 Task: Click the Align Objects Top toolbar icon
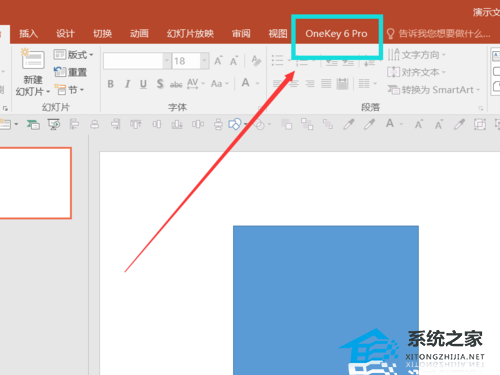[x=136, y=124]
